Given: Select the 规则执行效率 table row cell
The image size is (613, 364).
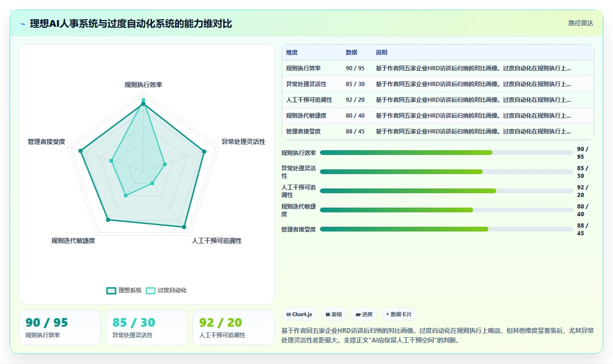Looking at the screenshot, I should tap(304, 68).
